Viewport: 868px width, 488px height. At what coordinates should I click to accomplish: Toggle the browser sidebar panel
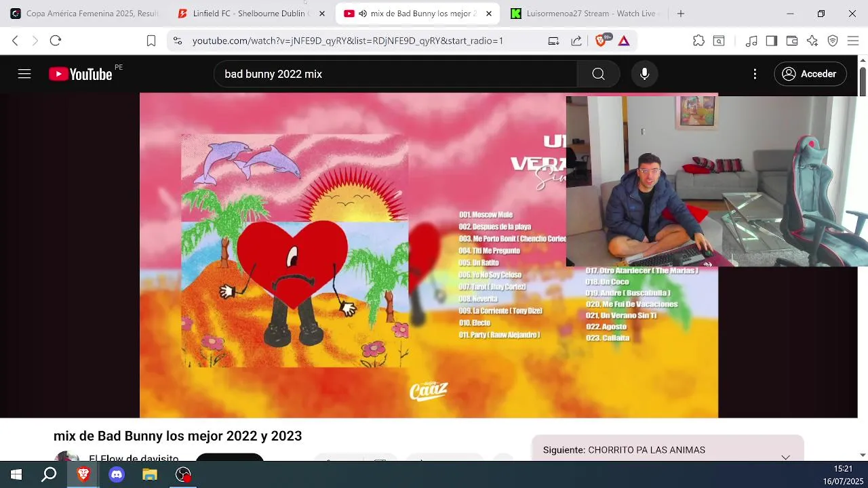point(772,41)
